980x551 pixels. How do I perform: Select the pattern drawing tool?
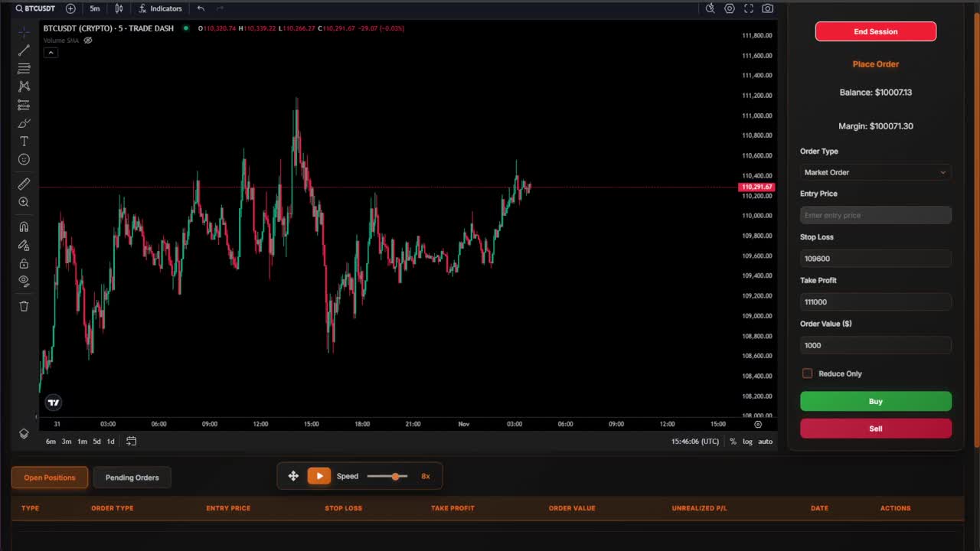24,86
